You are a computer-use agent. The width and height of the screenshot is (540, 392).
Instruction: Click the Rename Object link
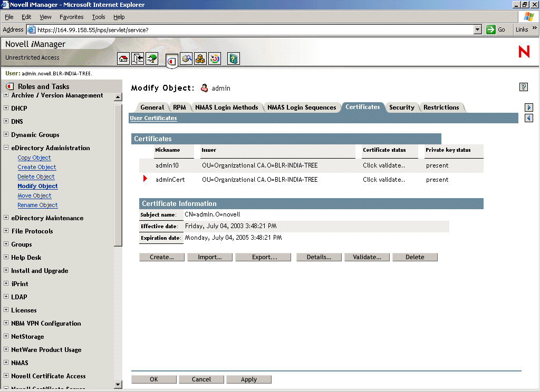click(x=37, y=205)
